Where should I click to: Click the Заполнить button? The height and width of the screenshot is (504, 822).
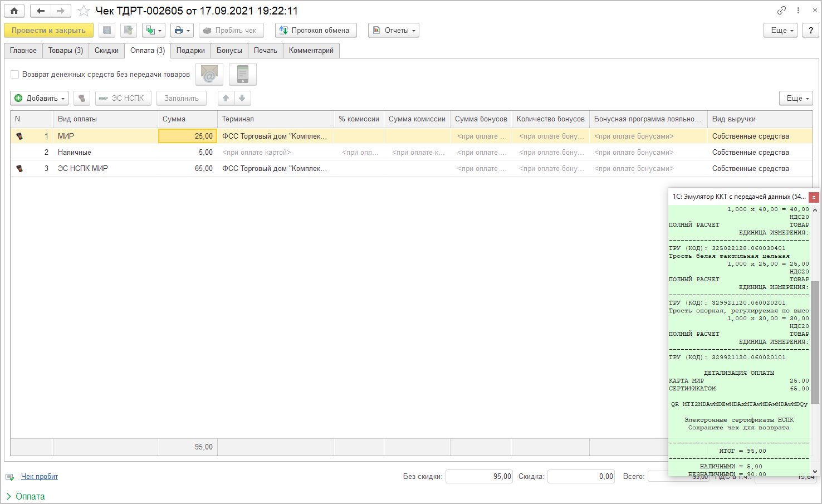click(x=182, y=98)
